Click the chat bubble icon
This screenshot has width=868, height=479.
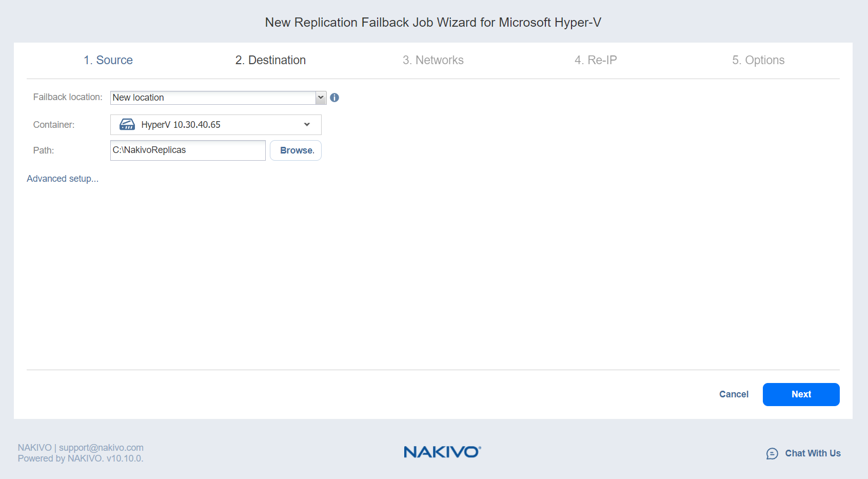(x=772, y=453)
